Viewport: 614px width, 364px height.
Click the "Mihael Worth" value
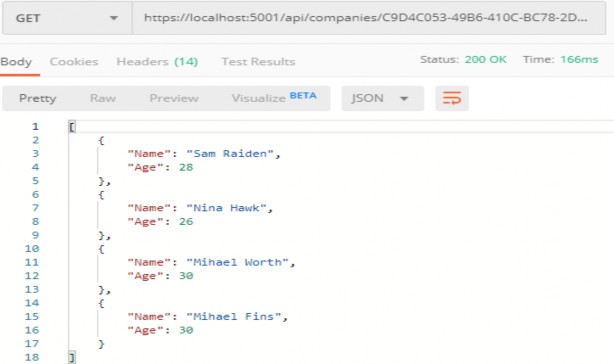237,262
